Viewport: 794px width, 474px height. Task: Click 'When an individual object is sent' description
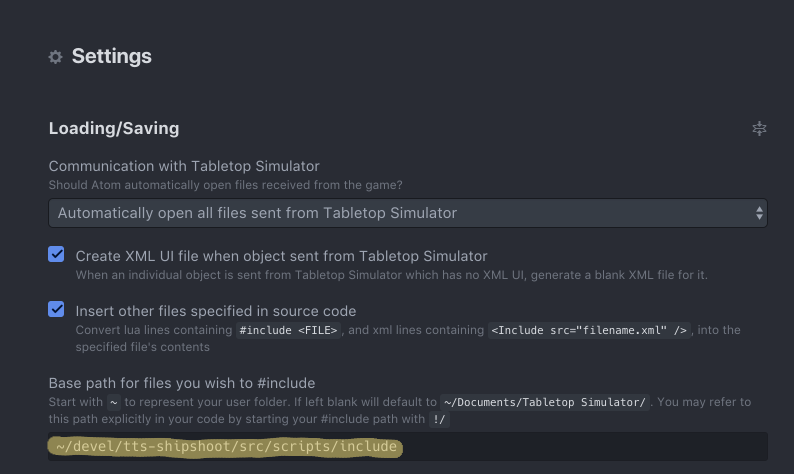coord(391,275)
